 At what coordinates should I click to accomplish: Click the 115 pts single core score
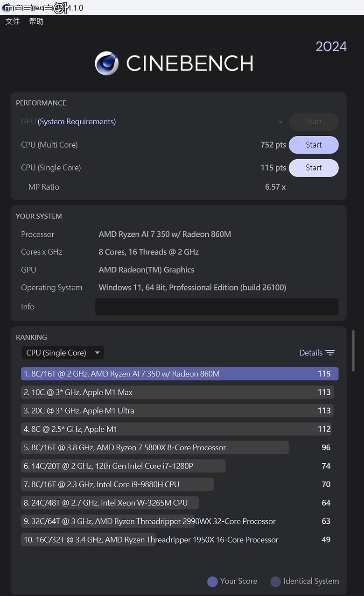[x=273, y=168]
